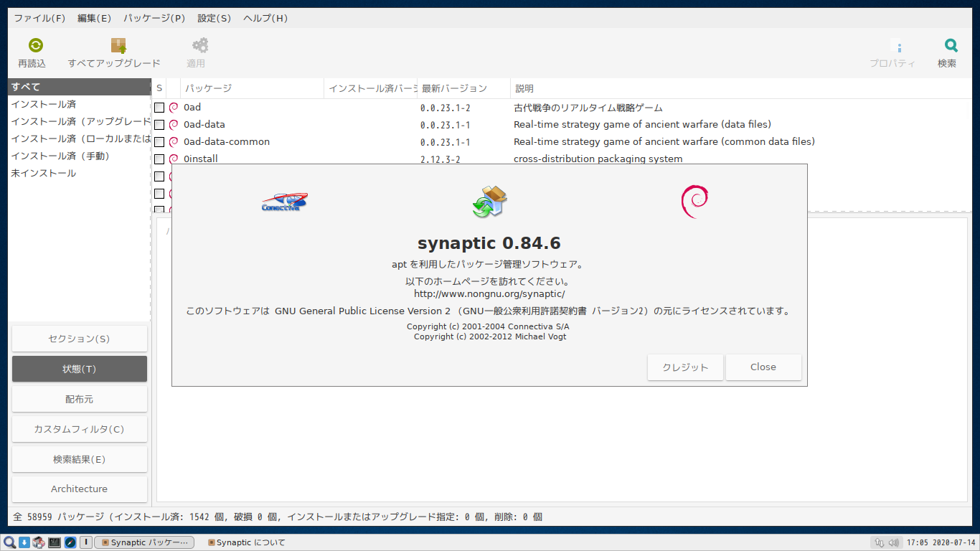Click the speaker volume tray icon
Image resolution: width=980 pixels, height=551 pixels.
pos(894,542)
